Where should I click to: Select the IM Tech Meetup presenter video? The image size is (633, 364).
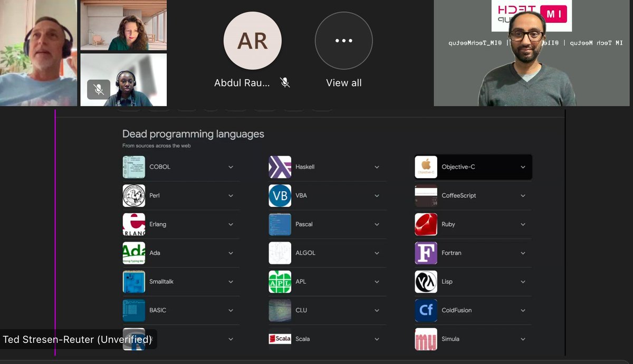coord(533,53)
